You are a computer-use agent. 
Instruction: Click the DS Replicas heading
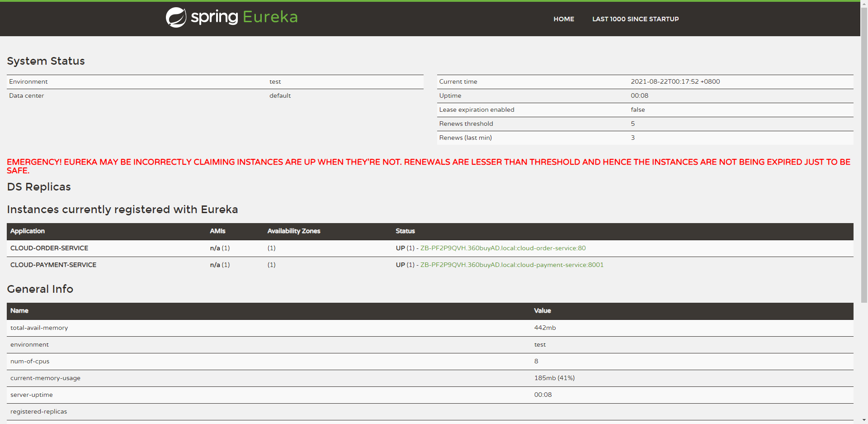pyautogui.click(x=39, y=187)
